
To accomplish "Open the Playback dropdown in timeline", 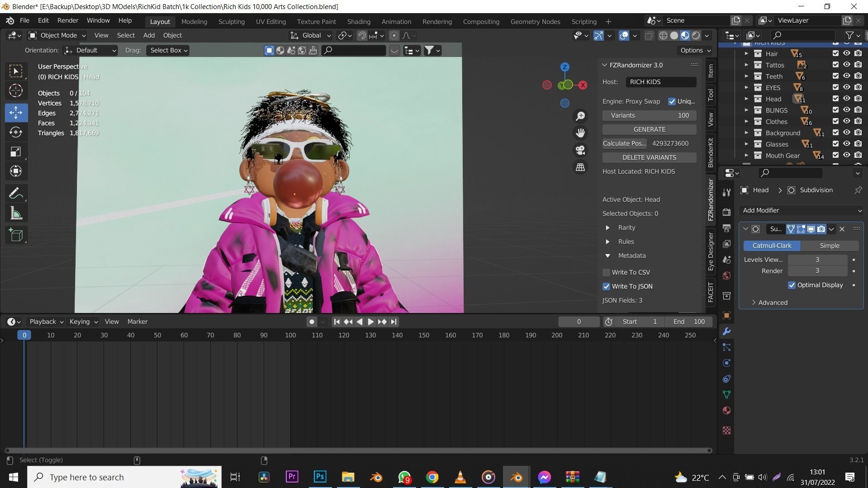I will [x=46, y=322].
